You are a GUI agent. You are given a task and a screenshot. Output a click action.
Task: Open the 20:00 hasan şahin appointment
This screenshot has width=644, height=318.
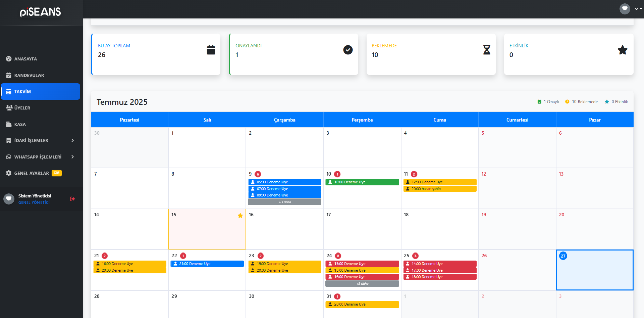[x=439, y=189]
